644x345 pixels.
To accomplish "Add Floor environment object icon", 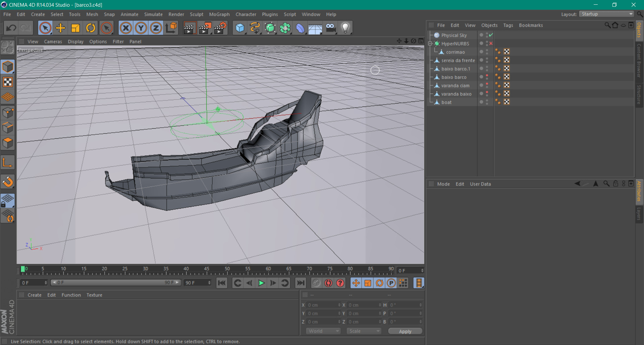I will pyautogui.click(x=315, y=28).
